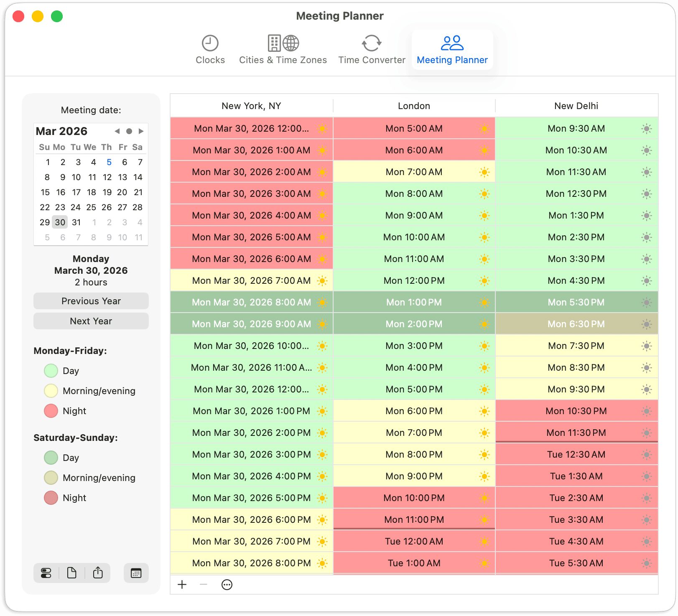The height and width of the screenshot is (616, 678).
Task: Go to previous month in calendar
Action: 117,131
